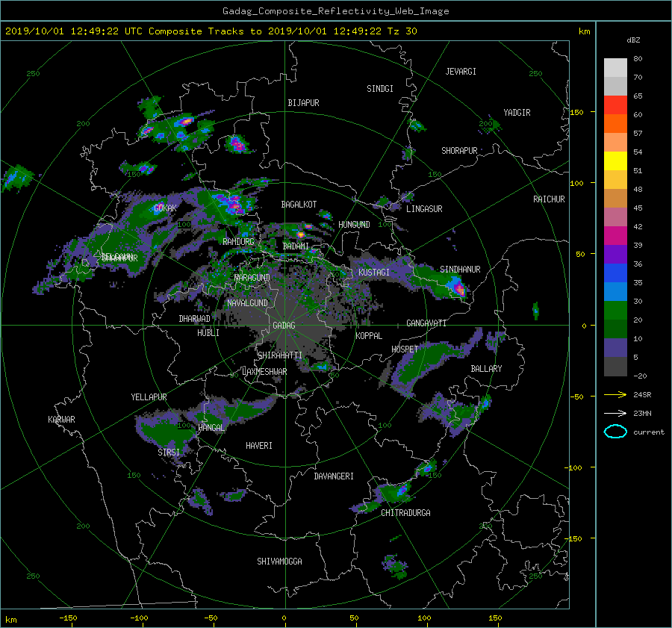Click the SHORAPUR city label

coord(459,150)
